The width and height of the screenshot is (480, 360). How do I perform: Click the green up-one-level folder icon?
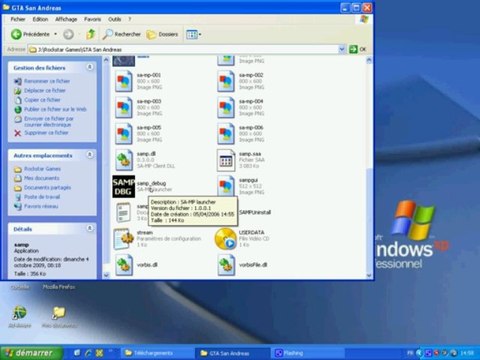pos(90,34)
